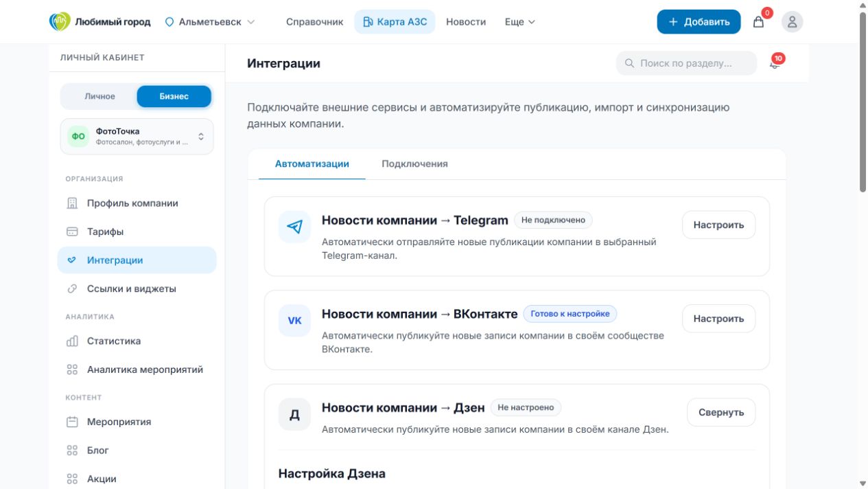Expand the Еще menu
Image resolution: width=868 pixels, height=489 pixels.
(520, 22)
